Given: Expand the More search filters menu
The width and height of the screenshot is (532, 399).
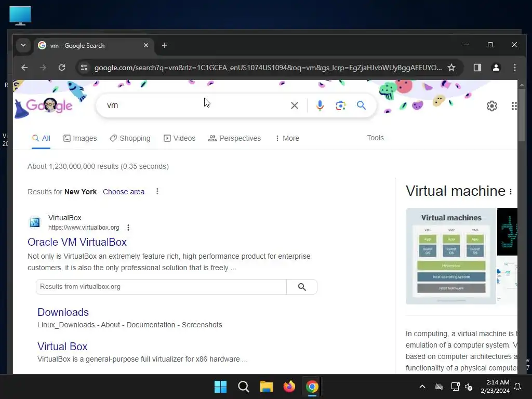Looking at the screenshot, I should 287,138.
